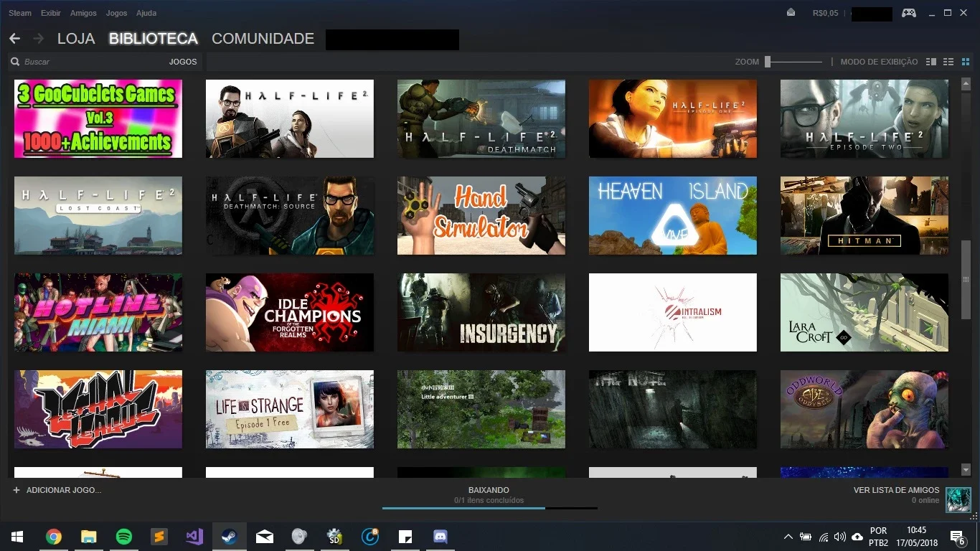This screenshot has width=980, height=551.
Task: Select Half-Life Deathmatch: Source tile
Action: (x=290, y=215)
